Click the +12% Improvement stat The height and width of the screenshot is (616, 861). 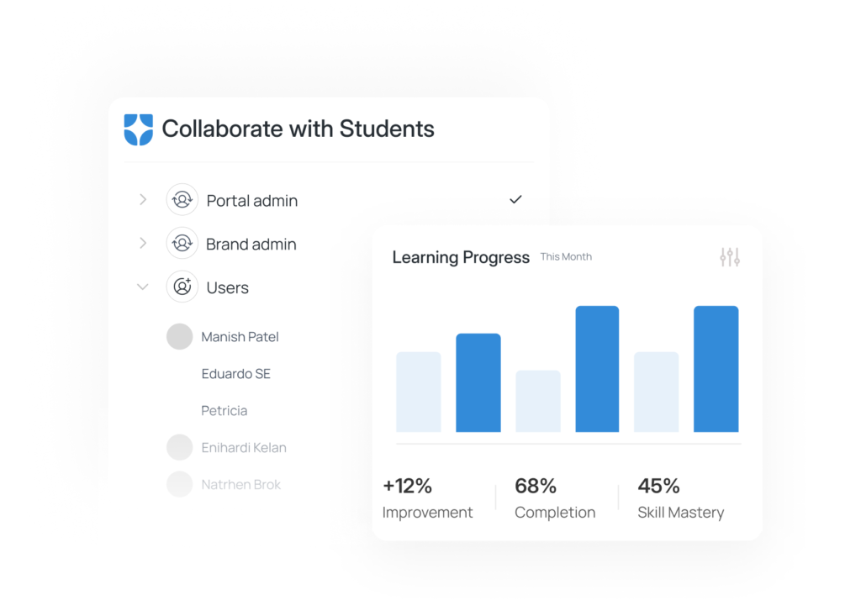click(427, 498)
